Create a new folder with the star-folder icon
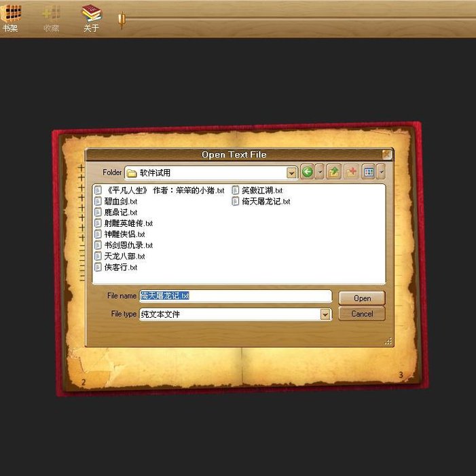This screenshot has height=476, width=476. tap(352, 172)
